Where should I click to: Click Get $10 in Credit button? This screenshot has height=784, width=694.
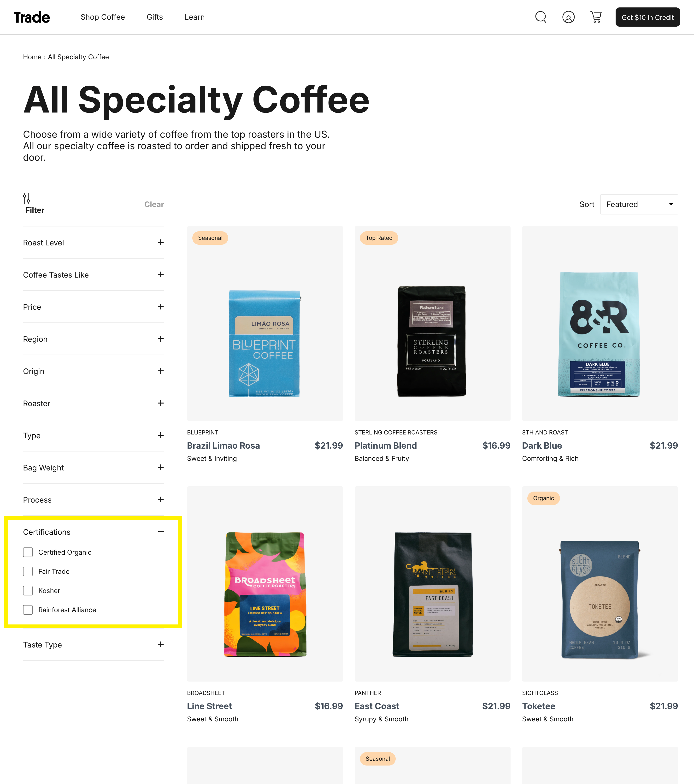648,17
